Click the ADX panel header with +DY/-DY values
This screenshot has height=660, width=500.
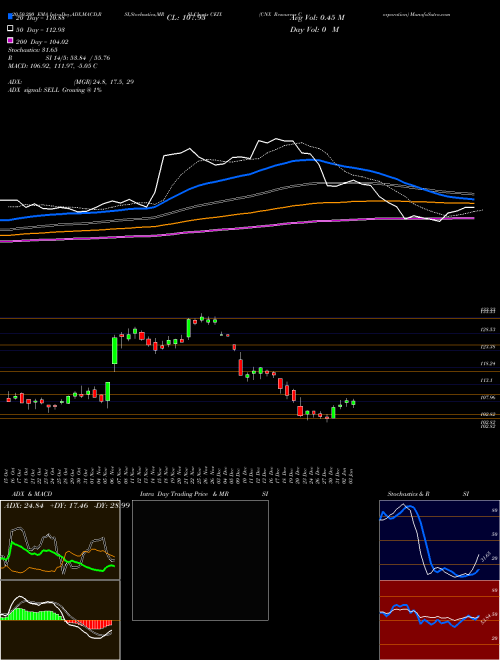click(66, 505)
